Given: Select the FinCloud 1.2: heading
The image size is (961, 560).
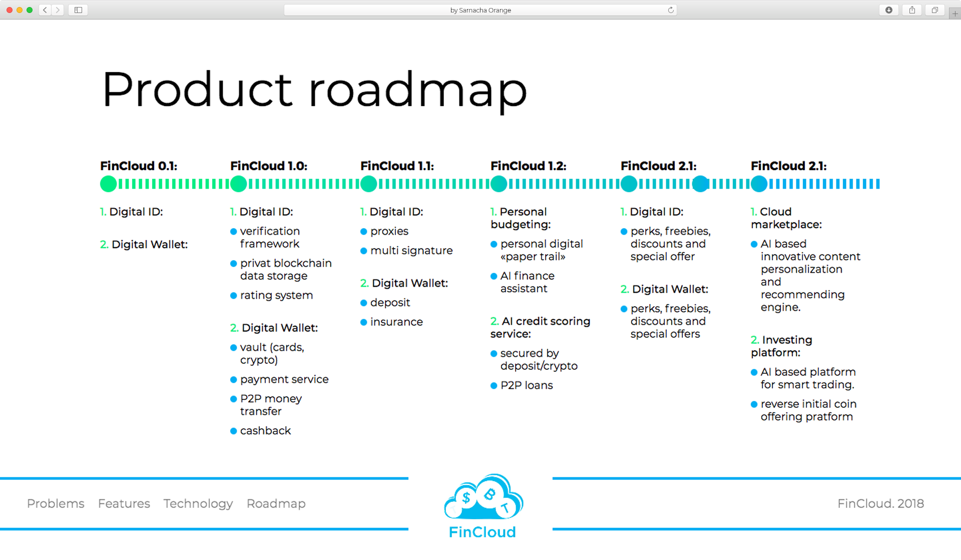Looking at the screenshot, I should pyautogui.click(x=529, y=166).
